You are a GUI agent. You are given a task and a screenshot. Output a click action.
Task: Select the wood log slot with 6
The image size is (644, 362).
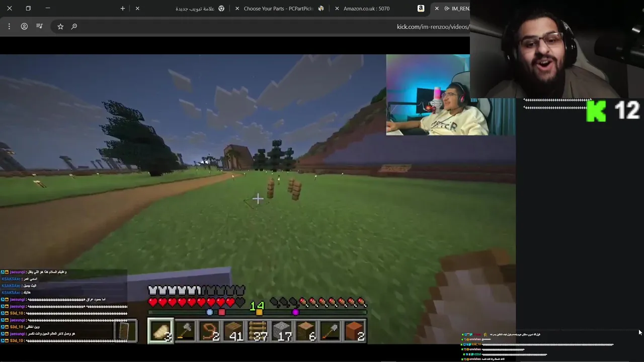tap(306, 332)
